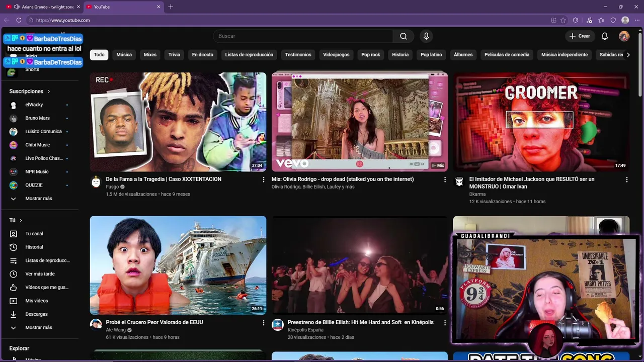Open a new browser tab
Viewport: 644px width, 362px height.
pos(171,7)
